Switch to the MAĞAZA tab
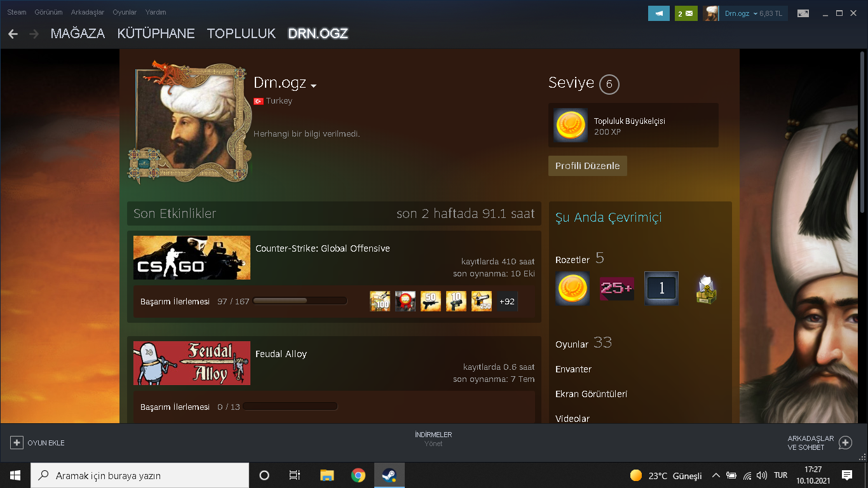This screenshot has height=488, width=868. 78,34
